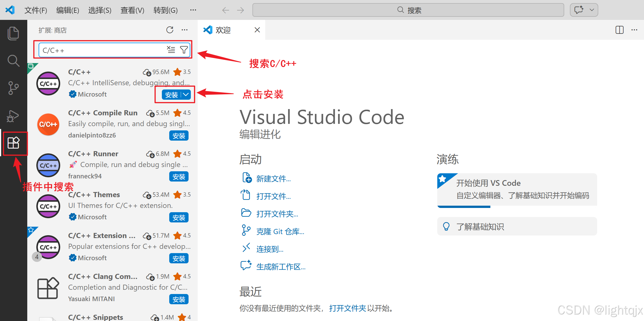The width and height of the screenshot is (644, 321).
Task: Open the Run and Debug view
Action: pos(13,116)
